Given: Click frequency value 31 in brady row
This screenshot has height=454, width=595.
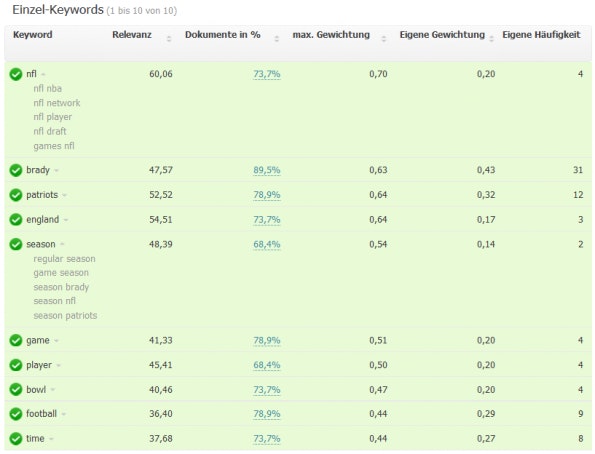Looking at the screenshot, I should [578, 170].
